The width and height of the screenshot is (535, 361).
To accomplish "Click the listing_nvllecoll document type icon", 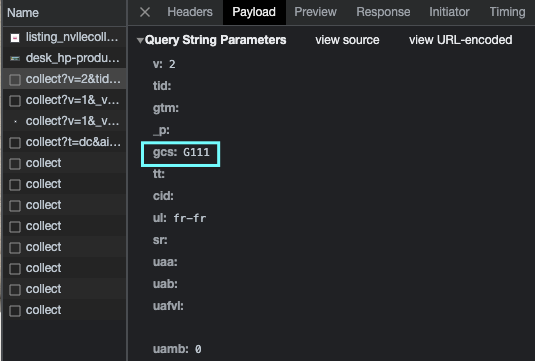I will [15, 38].
